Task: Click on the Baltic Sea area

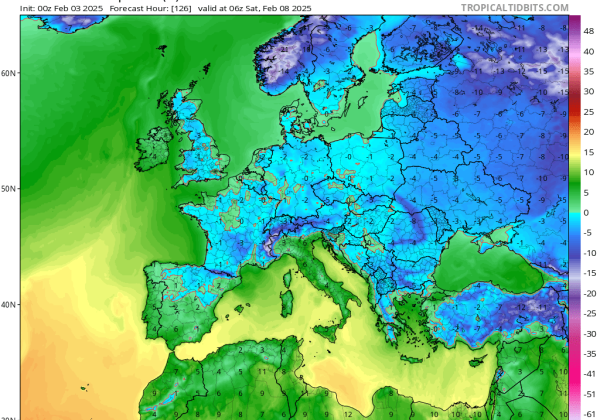Action: (365, 110)
